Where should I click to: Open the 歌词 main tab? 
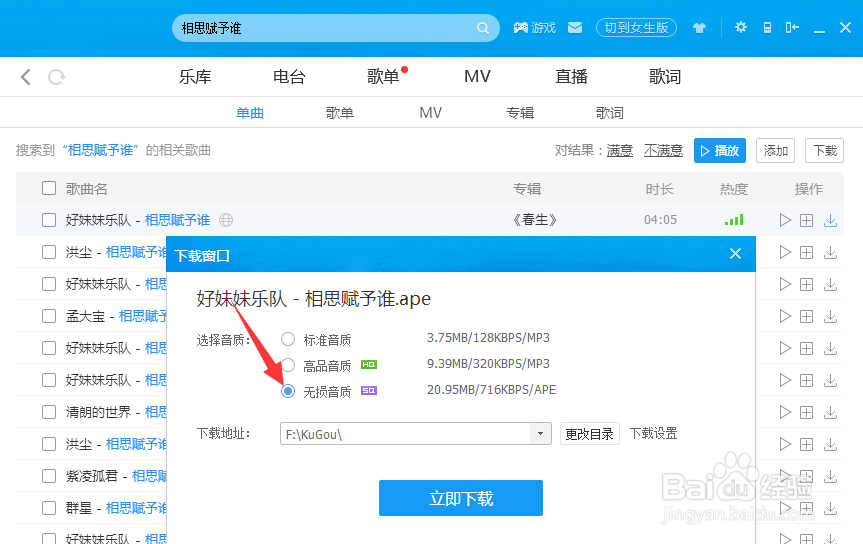coord(665,77)
